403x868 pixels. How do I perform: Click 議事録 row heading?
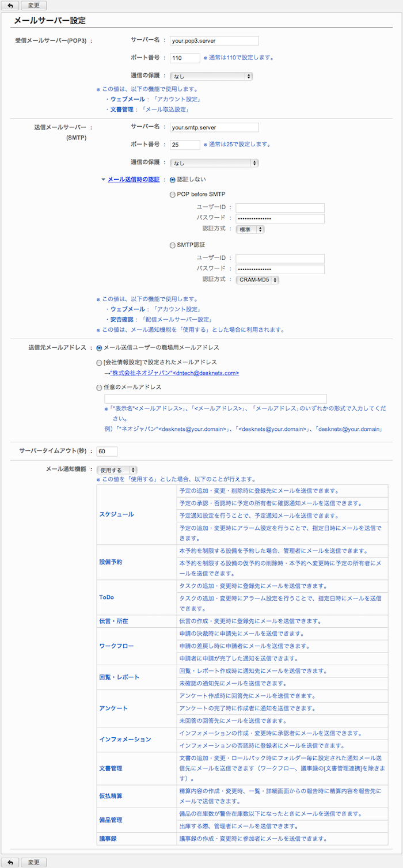click(x=108, y=838)
